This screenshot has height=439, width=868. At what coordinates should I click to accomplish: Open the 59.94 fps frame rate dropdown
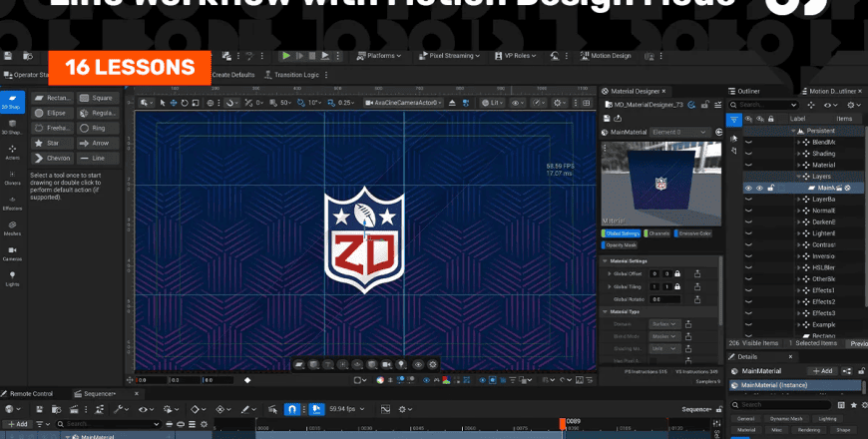coord(346,409)
